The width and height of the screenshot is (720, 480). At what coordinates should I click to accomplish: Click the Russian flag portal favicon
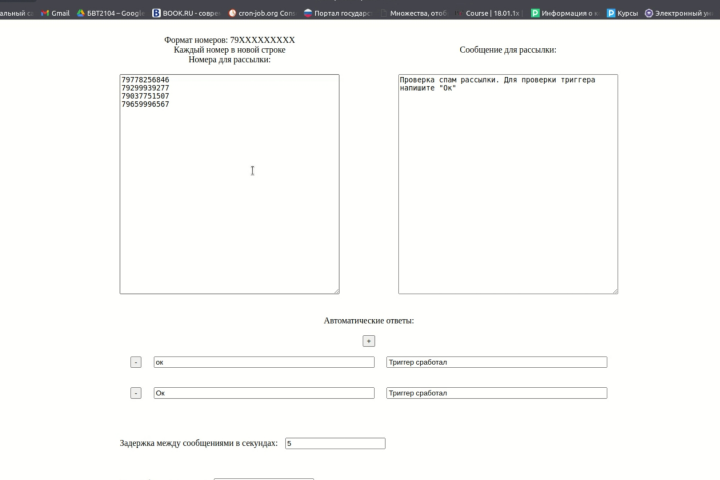(308, 13)
